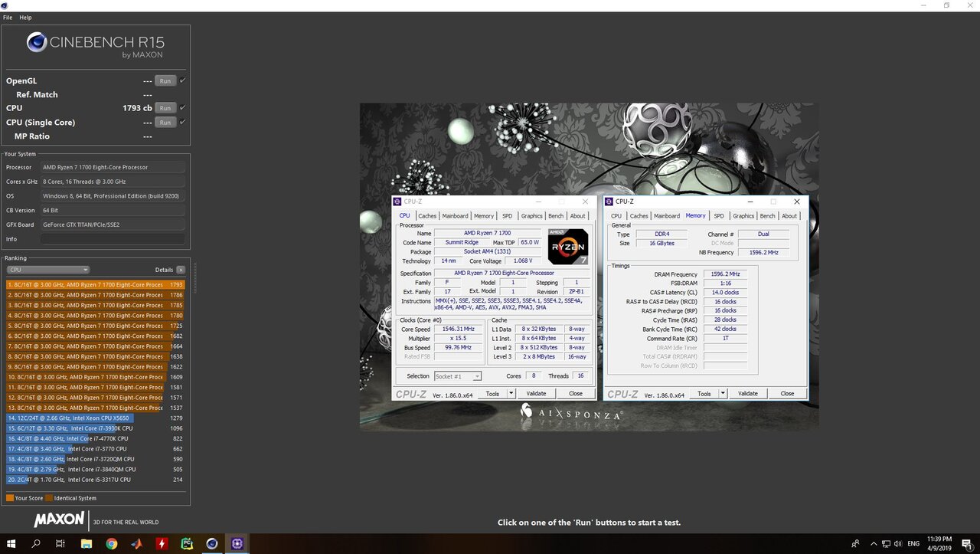Open the Action Center notification icon
980x554 pixels.
click(965, 543)
